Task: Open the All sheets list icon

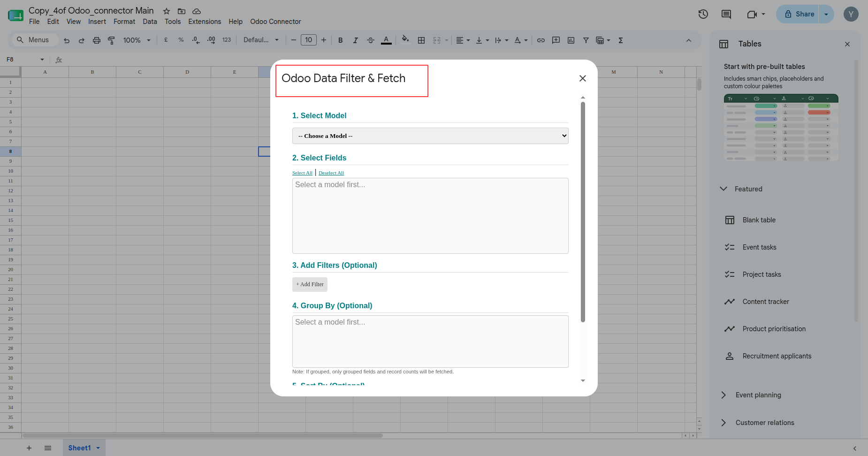Action: pos(48,448)
